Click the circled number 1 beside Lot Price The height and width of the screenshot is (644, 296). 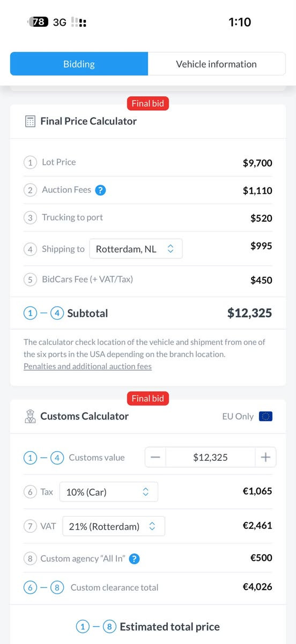[x=30, y=162]
